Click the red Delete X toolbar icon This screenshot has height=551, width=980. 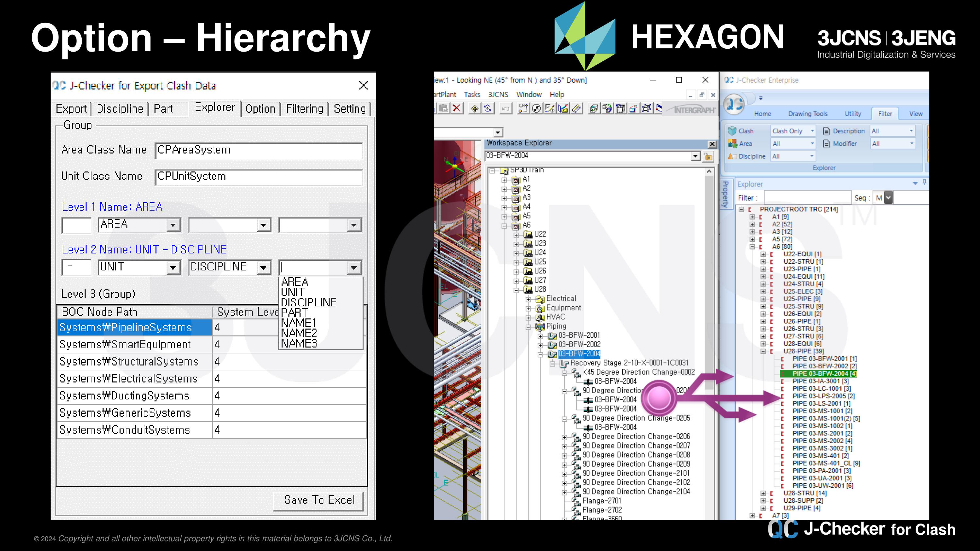(x=457, y=109)
